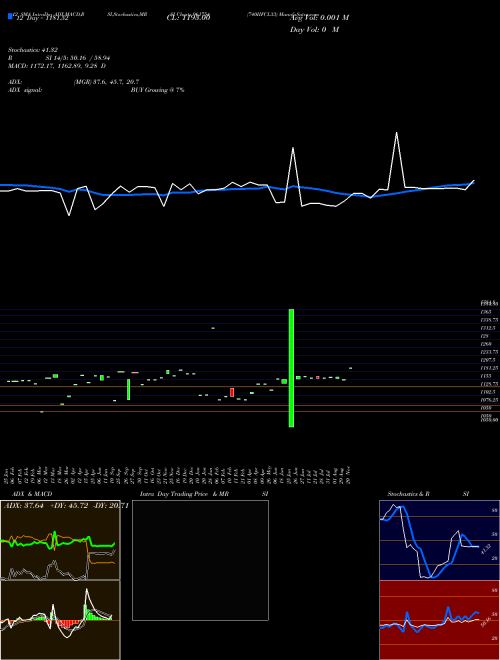Click the ADX indicator chart panel
Viewport: 500px width, 660px height.
(x=60, y=540)
